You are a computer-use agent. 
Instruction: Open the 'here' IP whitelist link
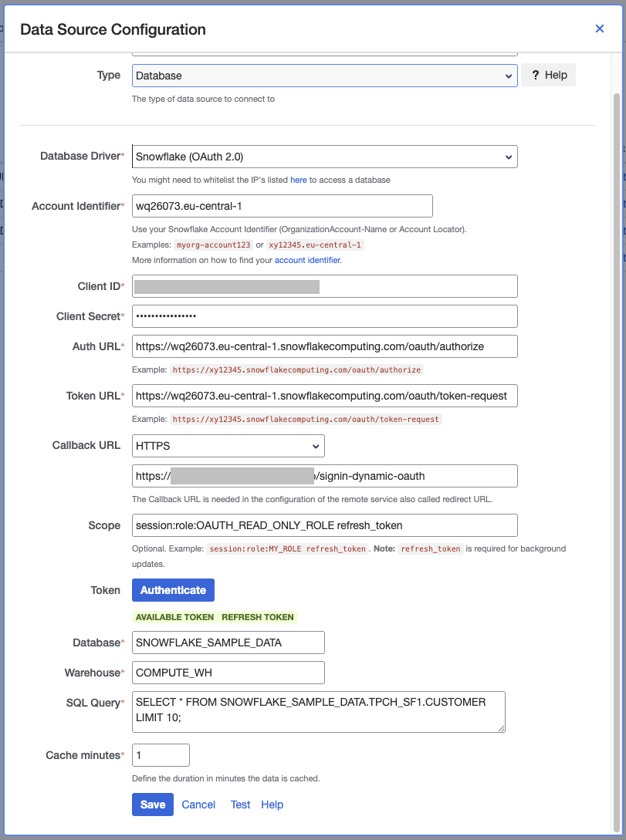pos(299,180)
